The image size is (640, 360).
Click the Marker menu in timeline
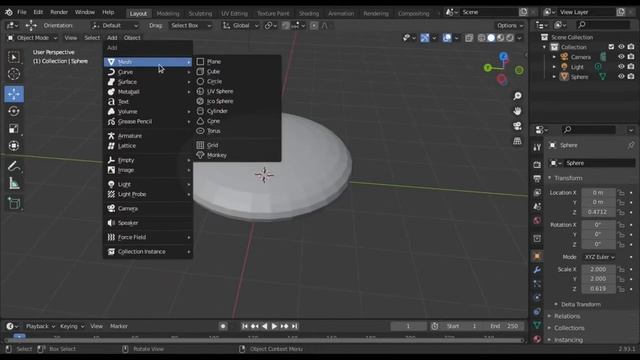tap(119, 326)
